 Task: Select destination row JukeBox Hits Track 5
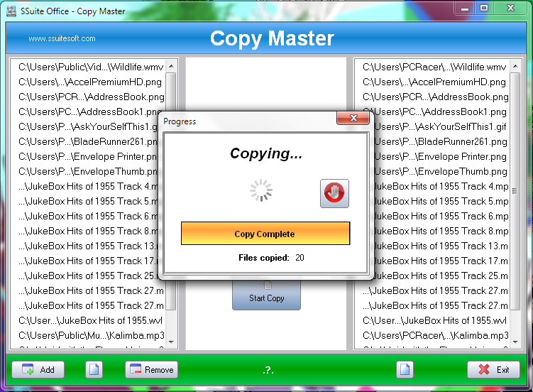point(441,202)
